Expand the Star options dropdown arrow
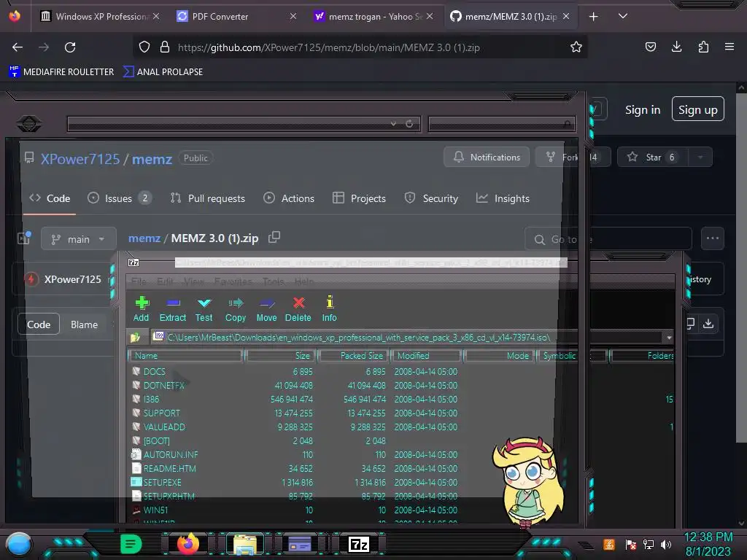Viewport: 747px width, 560px height. coord(700,157)
